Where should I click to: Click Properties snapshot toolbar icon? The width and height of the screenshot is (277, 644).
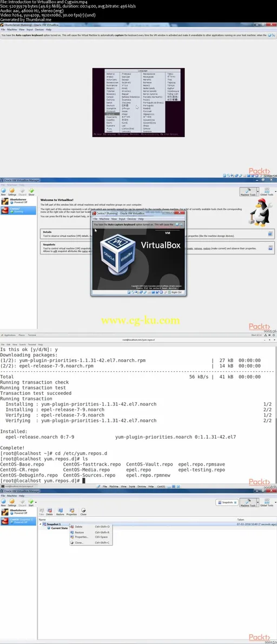(x=72, y=511)
